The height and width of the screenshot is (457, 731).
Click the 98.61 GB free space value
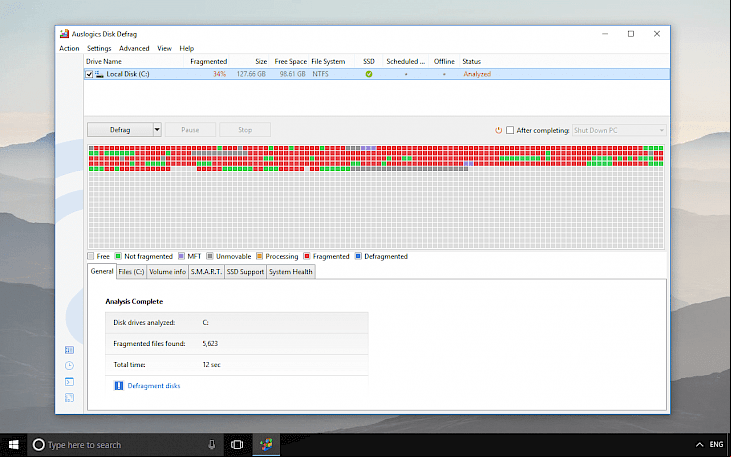pos(292,74)
